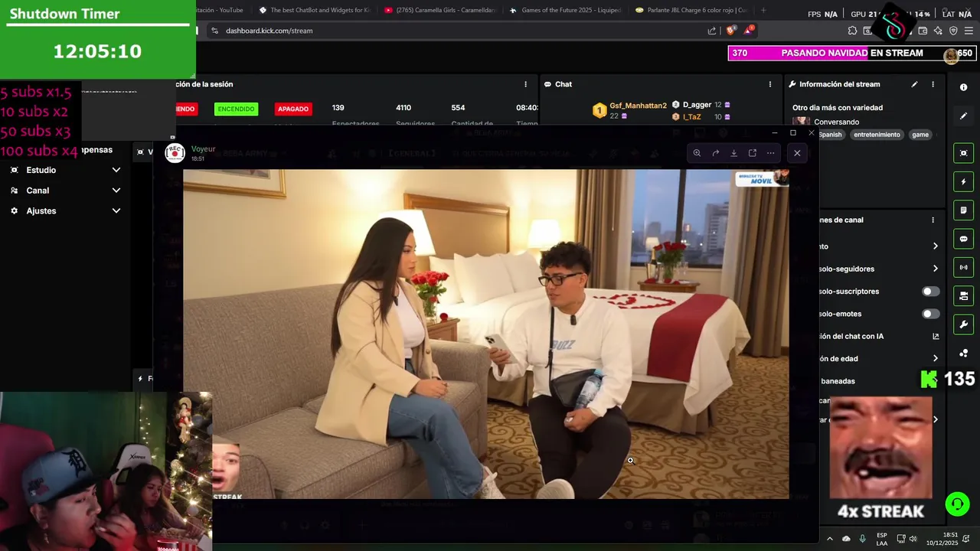Click the Voyeur avatar in the preview header
The width and height of the screenshot is (980, 551).
(x=175, y=153)
